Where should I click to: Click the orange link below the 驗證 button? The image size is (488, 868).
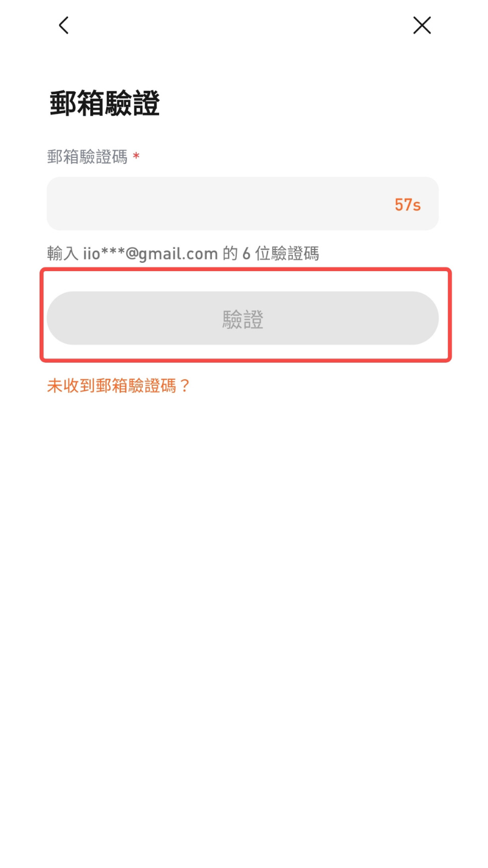point(119,386)
